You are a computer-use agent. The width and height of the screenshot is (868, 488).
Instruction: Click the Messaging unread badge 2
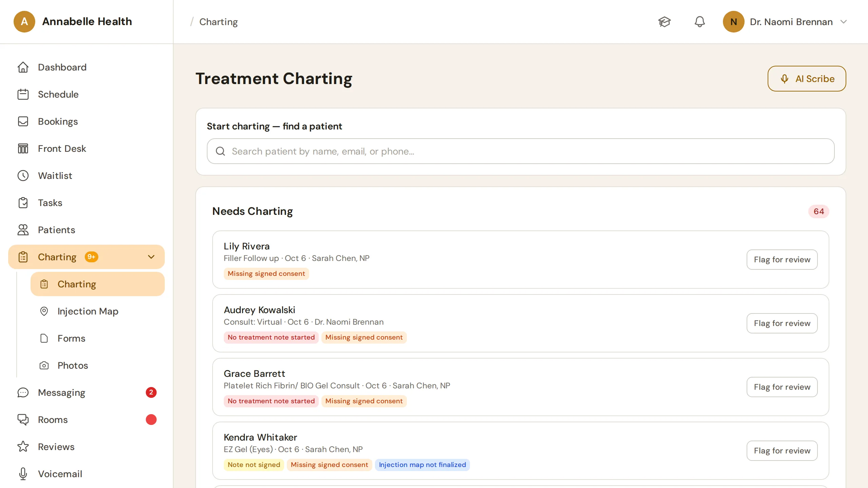click(x=151, y=392)
